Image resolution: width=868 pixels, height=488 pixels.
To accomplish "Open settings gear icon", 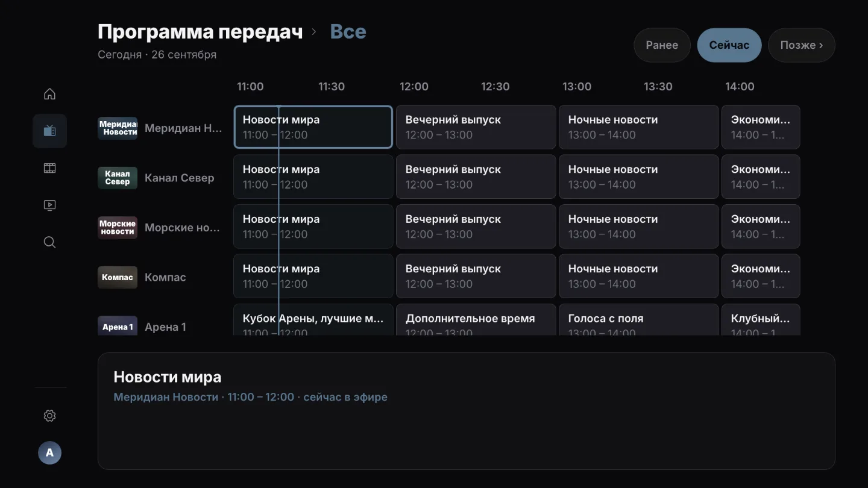I will (x=49, y=416).
